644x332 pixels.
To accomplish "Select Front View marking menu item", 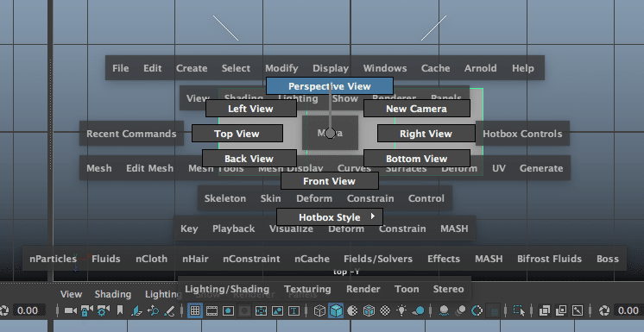I will 330,181.
